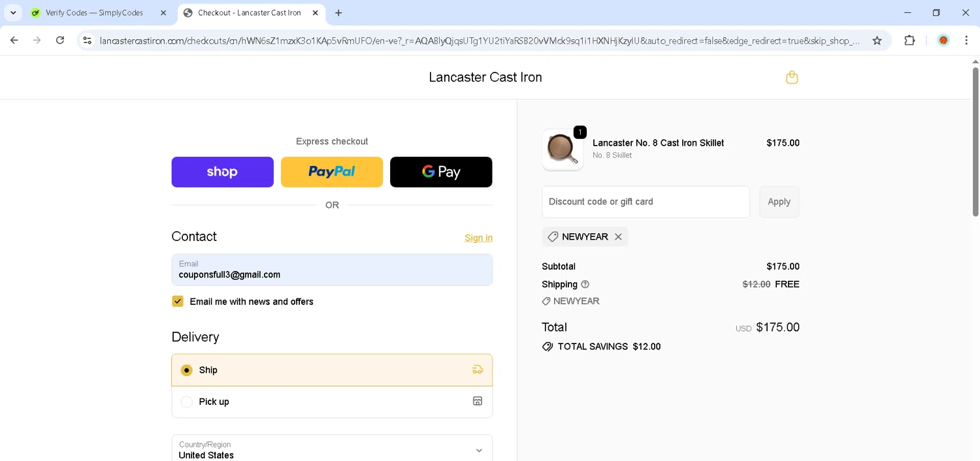The image size is (980, 461).
Task: Remove the NEWYEAR discount code tag
Action: [x=618, y=236]
